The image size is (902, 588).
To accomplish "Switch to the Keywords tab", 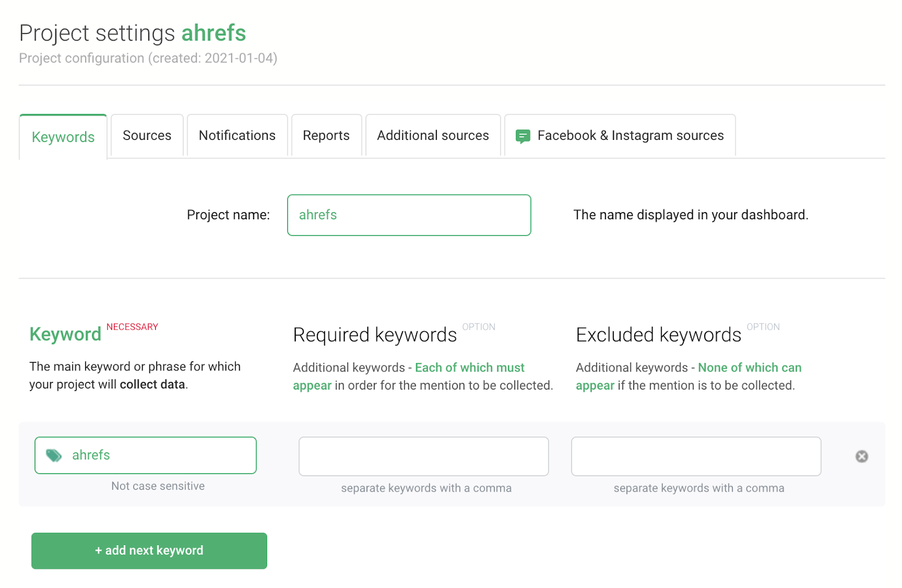I will pos(63,137).
